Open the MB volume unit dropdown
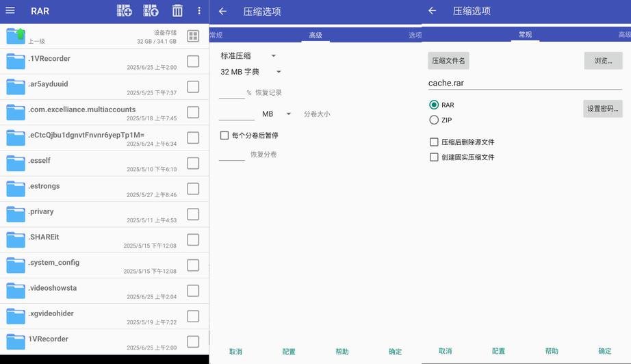Screen dimensions: 631x364 pos(276,114)
